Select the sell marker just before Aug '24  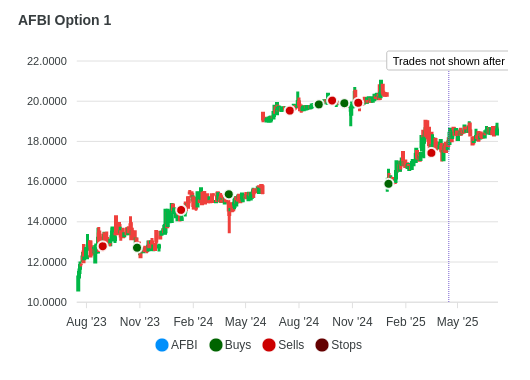click(290, 111)
